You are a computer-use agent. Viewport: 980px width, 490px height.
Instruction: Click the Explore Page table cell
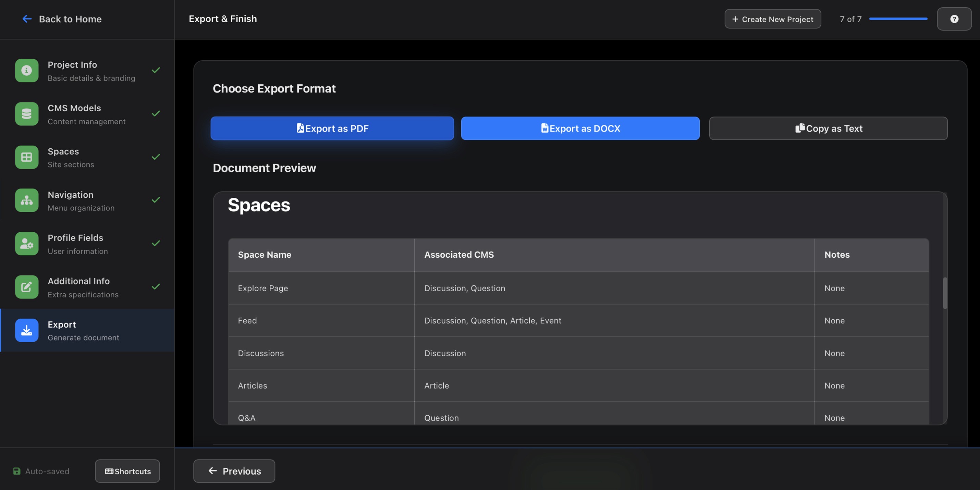(321, 288)
